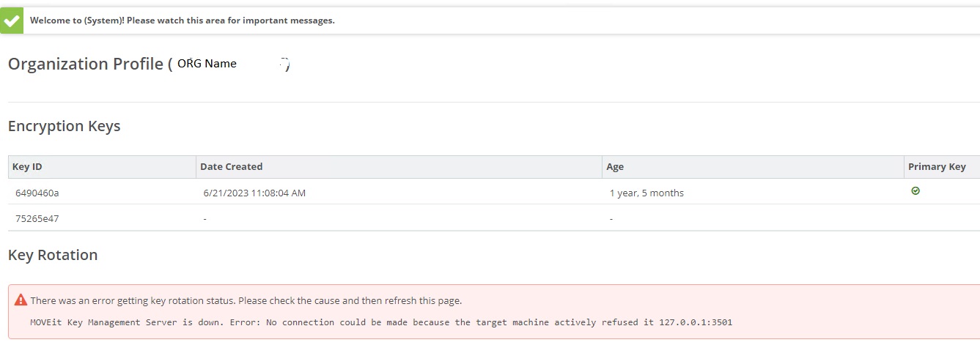Click the Welcome to (System) message text

[x=183, y=21]
